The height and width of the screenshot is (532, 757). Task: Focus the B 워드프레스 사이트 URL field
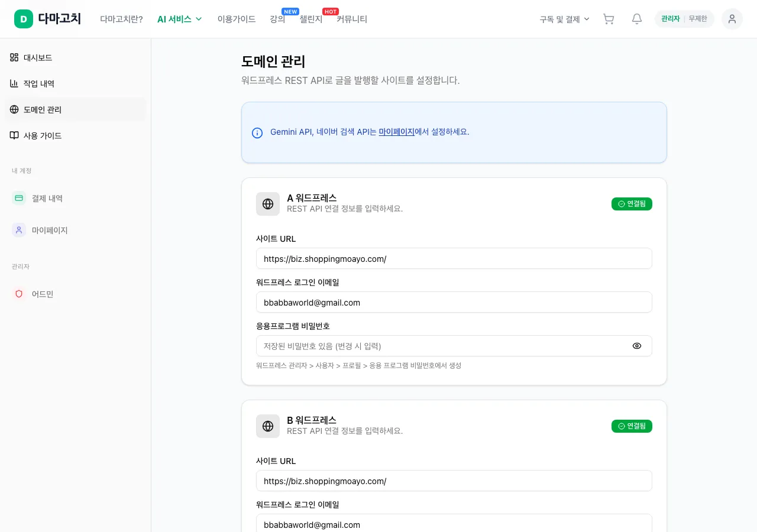pos(454,481)
